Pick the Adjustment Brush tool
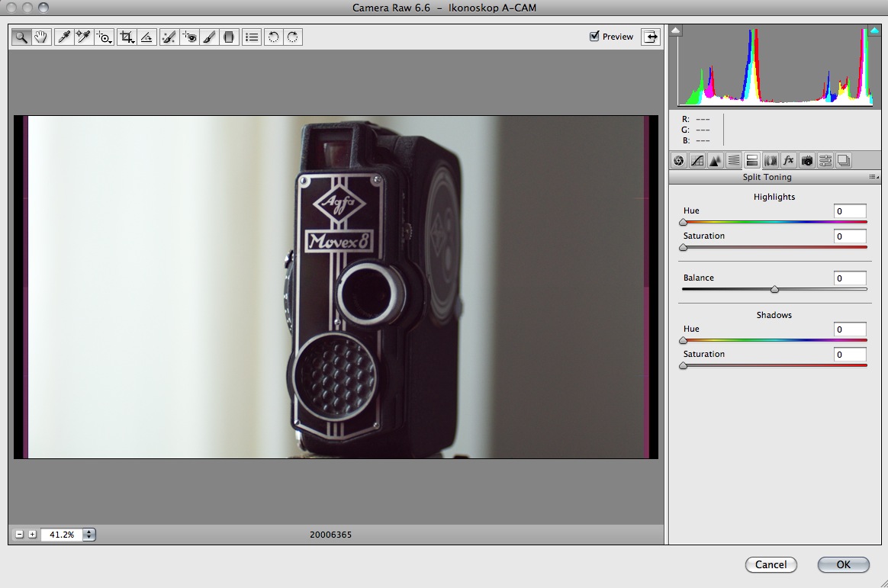 210,37
